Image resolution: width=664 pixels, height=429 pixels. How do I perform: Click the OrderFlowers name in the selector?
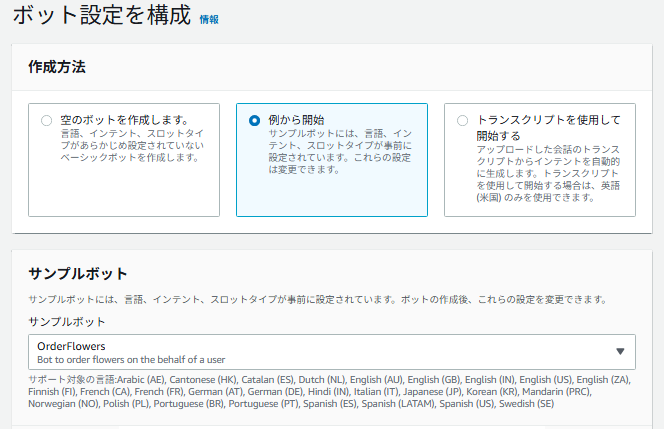tap(71, 345)
